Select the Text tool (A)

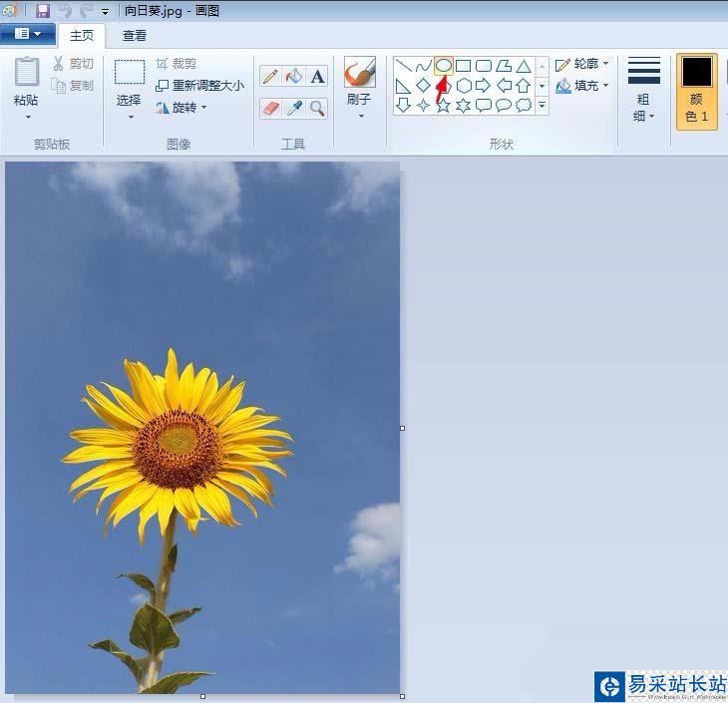tap(317, 76)
